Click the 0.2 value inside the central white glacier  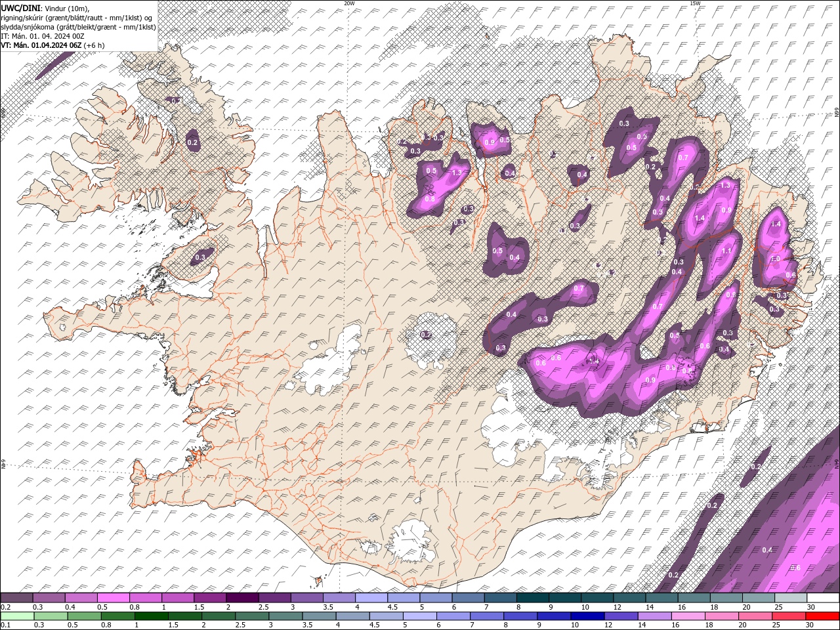426,335
